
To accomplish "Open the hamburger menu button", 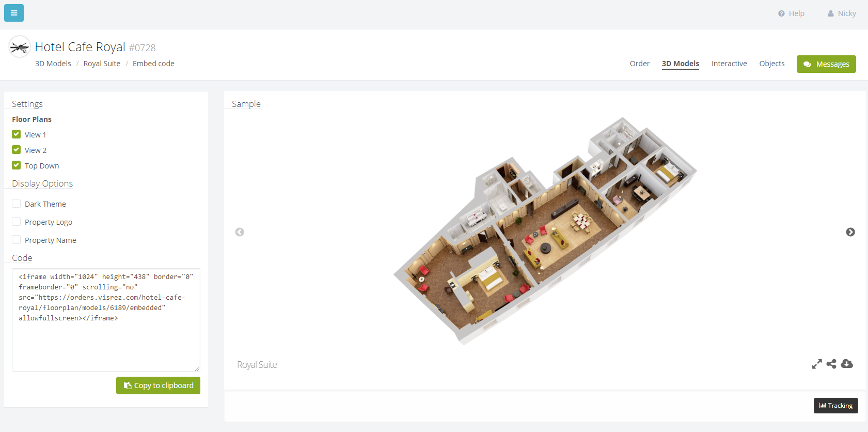I will click(x=14, y=13).
